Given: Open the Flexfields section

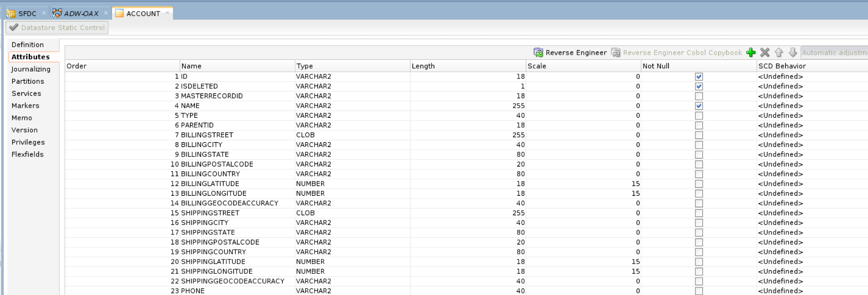Looking at the screenshot, I should pos(27,154).
